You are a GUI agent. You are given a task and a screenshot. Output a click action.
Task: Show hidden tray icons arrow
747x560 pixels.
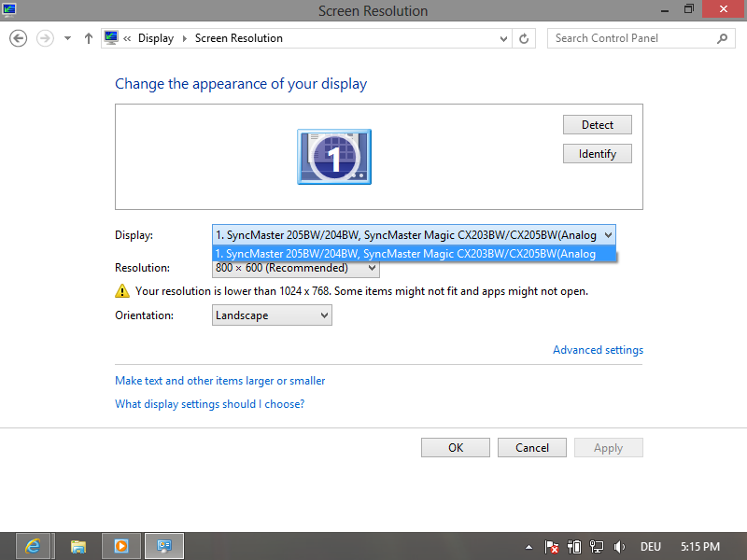[529, 547]
